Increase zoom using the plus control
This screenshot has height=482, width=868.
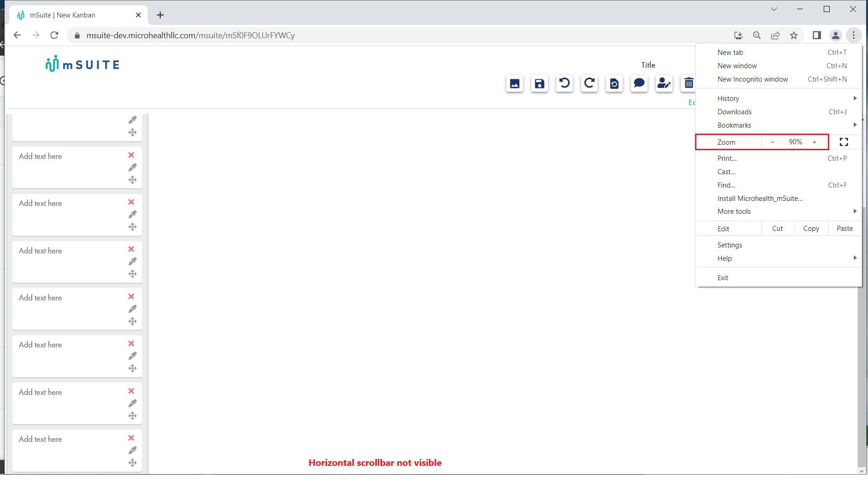point(814,142)
